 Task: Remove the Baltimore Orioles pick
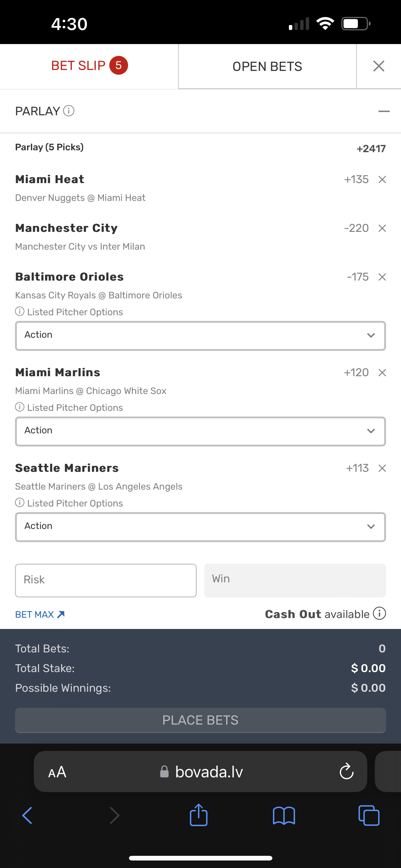point(382,277)
